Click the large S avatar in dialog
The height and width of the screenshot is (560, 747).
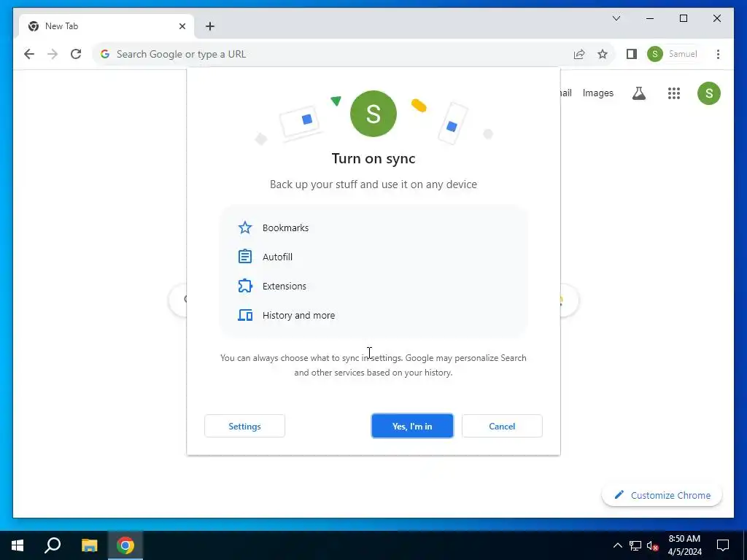373,114
